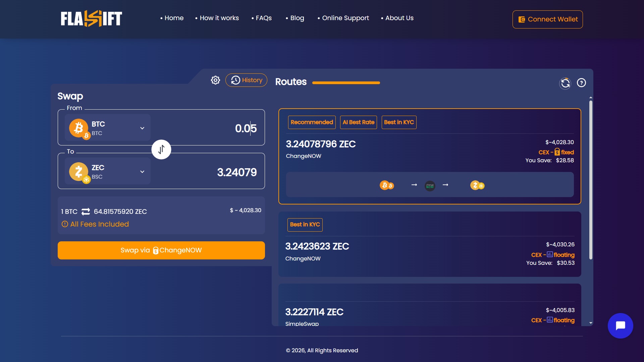
Task: Click the BTC coin icon in From
Action: 79,128
